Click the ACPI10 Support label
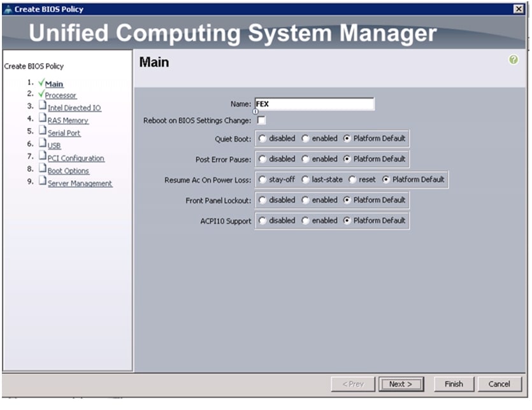Image resolution: width=532 pixels, height=410 pixels. 226,221
